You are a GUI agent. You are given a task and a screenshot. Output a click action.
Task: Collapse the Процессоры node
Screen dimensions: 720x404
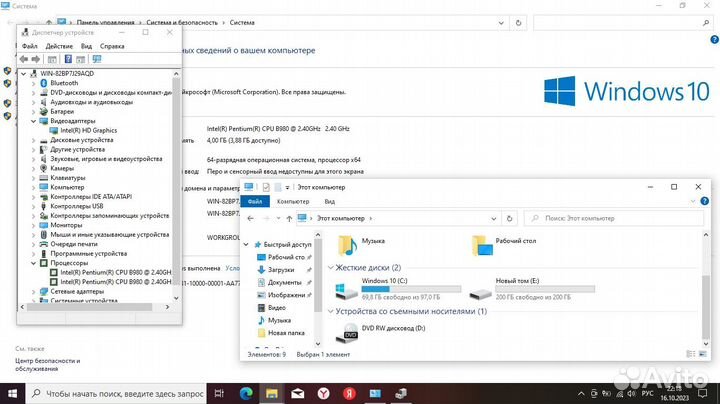(x=34, y=263)
